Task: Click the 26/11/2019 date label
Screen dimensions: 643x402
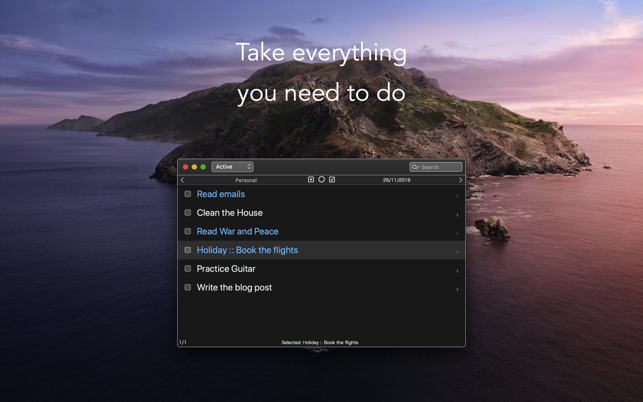Action: click(397, 180)
